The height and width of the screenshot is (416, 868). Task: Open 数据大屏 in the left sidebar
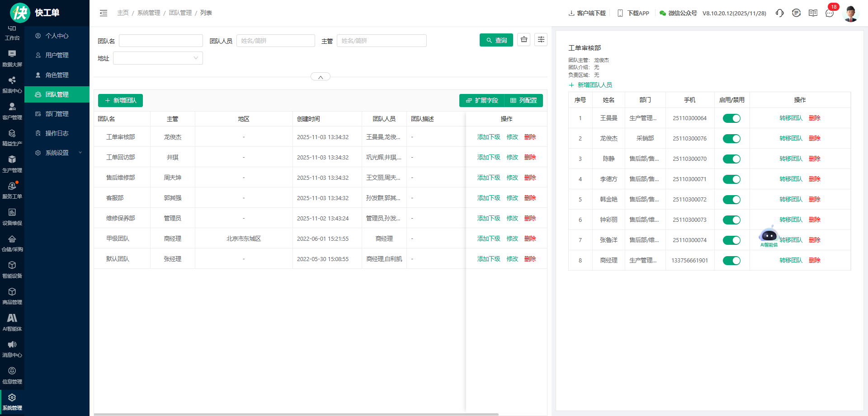pos(12,58)
